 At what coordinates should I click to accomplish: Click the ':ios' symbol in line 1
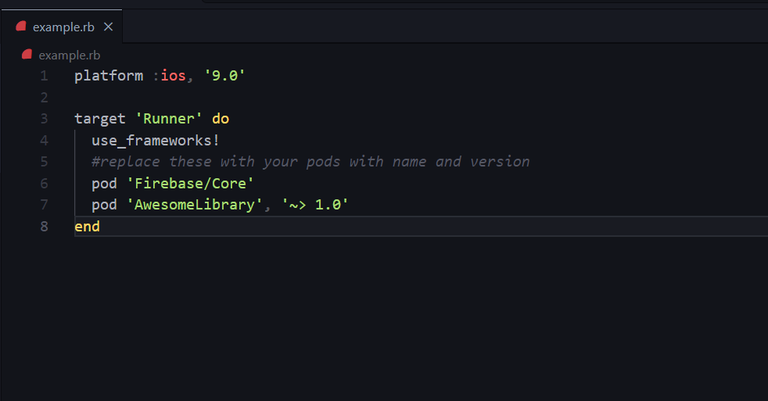point(169,76)
